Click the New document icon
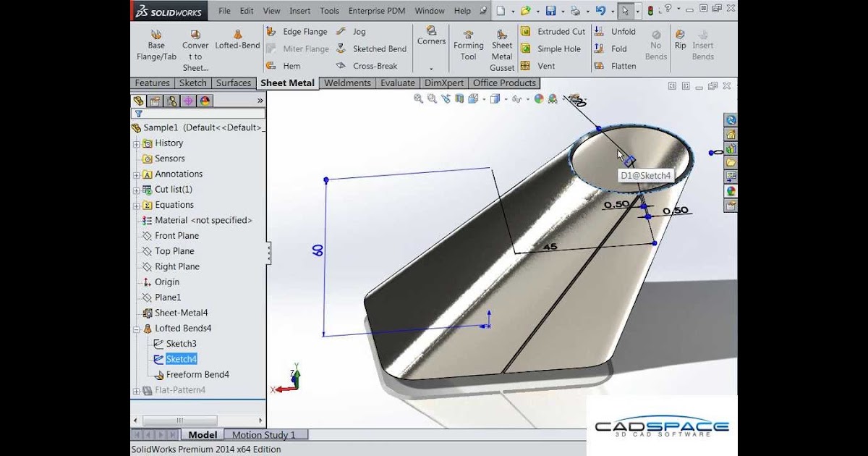Screen dimensions: 868x456 click(x=501, y=11)
